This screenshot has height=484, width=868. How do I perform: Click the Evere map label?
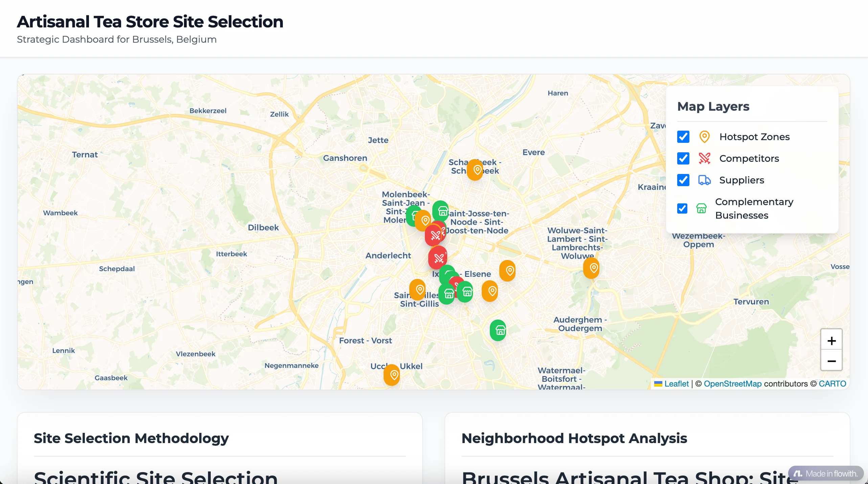[x=533, y=152]
